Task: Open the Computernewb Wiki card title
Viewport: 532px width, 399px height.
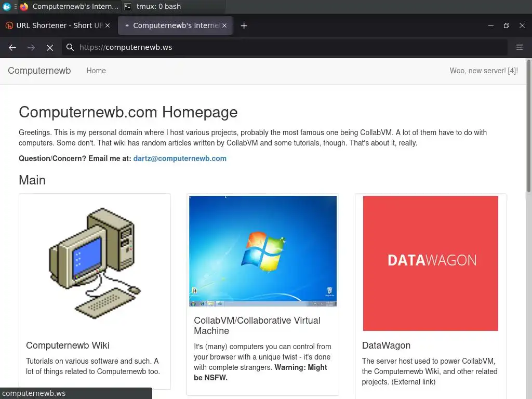Action: [68, 345]
